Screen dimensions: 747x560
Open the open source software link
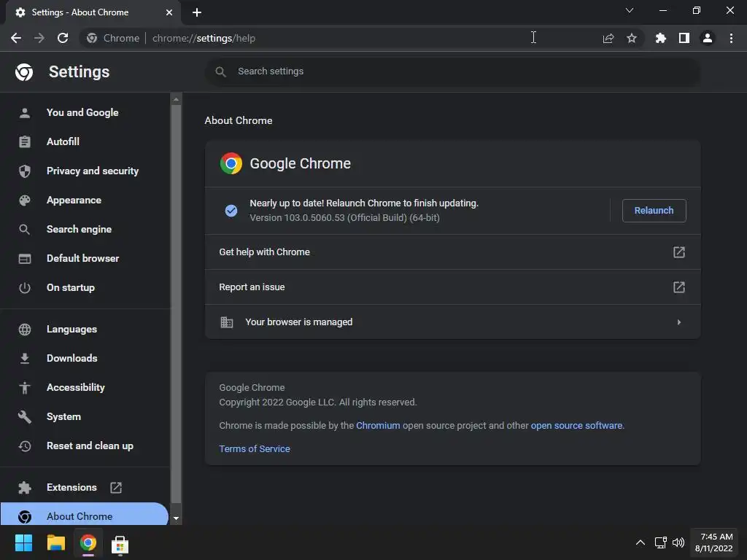(x=576, y=425)
